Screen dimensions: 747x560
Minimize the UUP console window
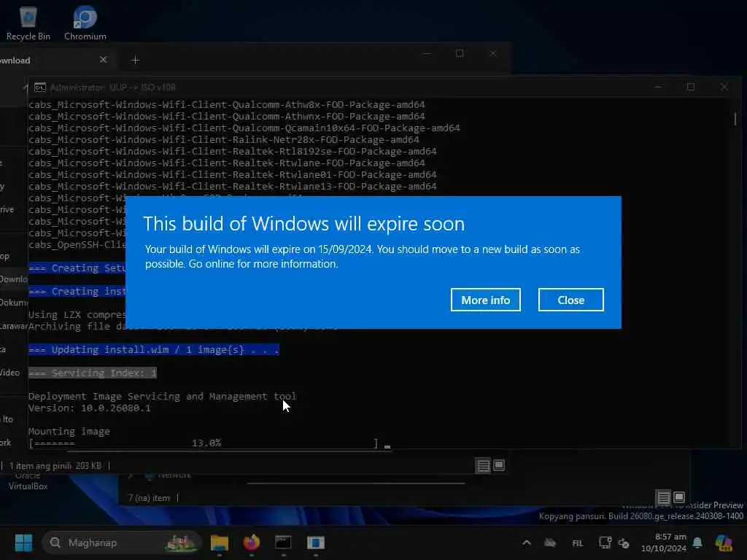click(658, 87)
